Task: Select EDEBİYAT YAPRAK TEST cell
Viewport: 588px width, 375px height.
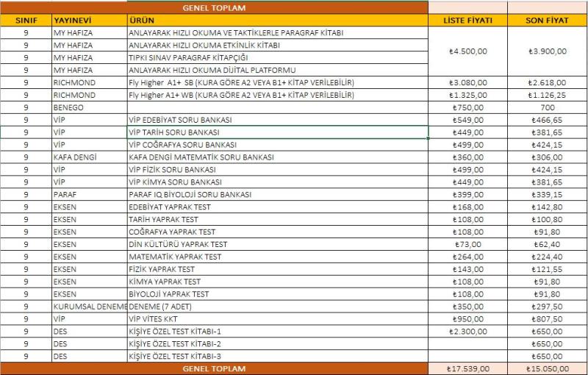Action: coord(278,207)
